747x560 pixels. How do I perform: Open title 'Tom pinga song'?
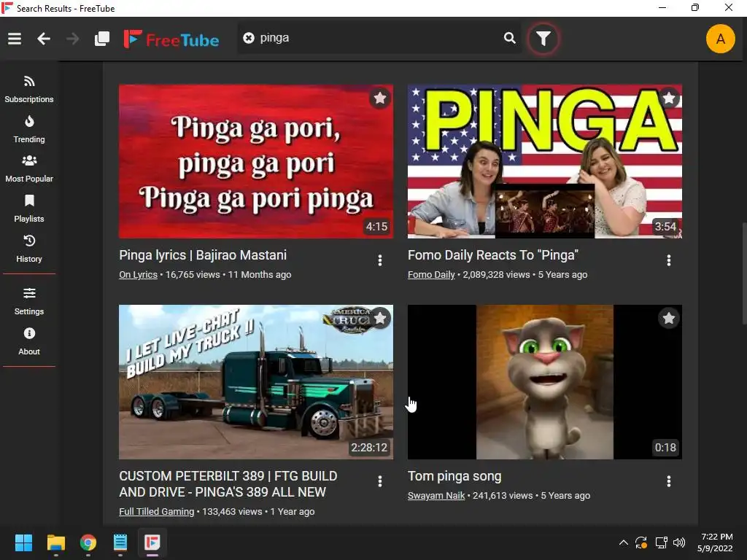pos(454,476)
